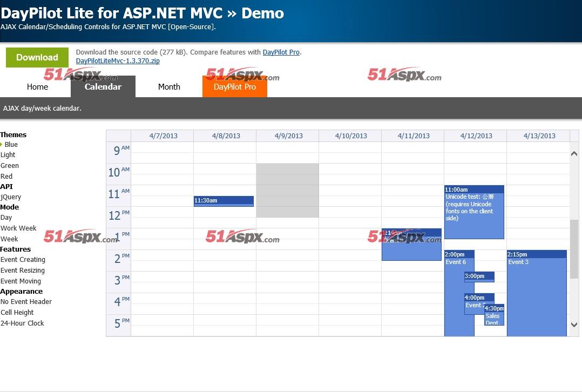Select the Blue theme

coord(11,144)
